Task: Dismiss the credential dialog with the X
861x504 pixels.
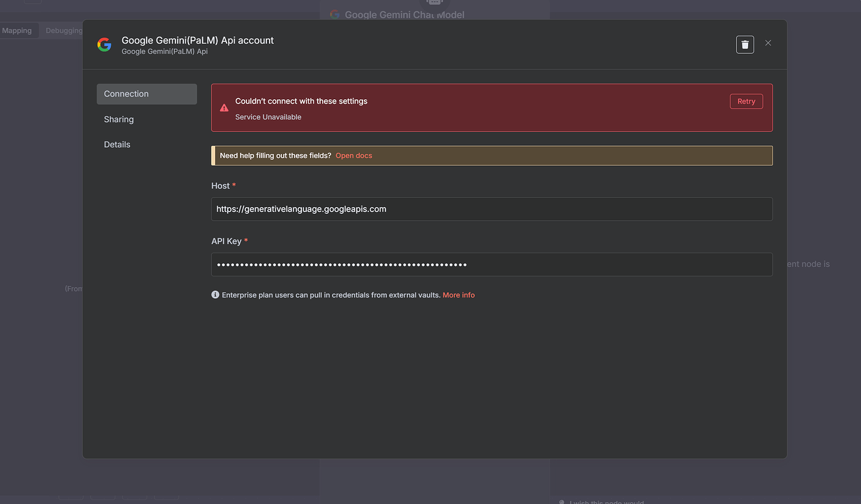Action: coord(768,42)
